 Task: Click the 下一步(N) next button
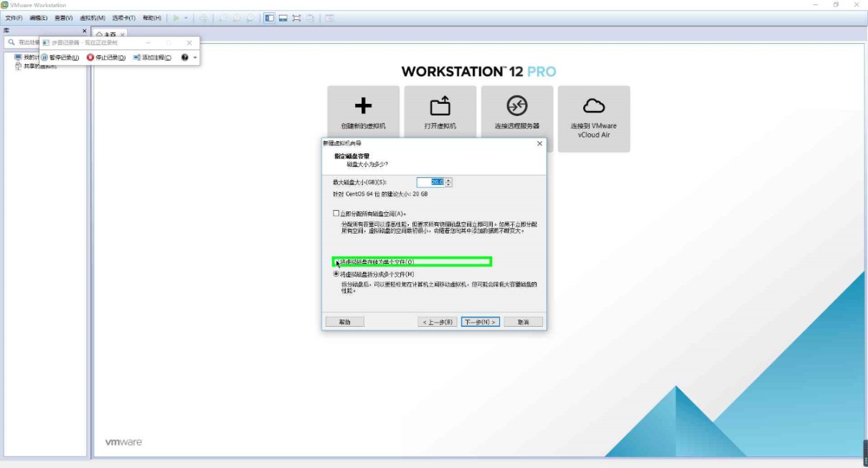[x=481, y=322]
